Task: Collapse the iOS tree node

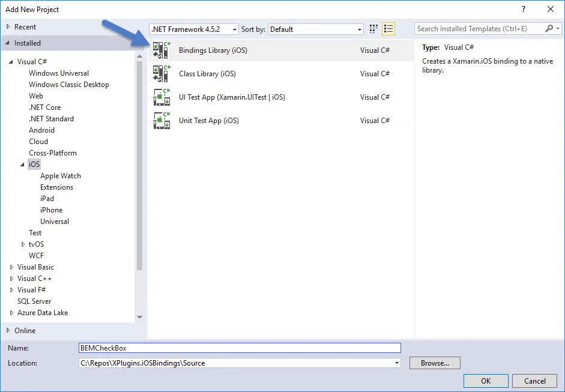Action: click(22, 164)
